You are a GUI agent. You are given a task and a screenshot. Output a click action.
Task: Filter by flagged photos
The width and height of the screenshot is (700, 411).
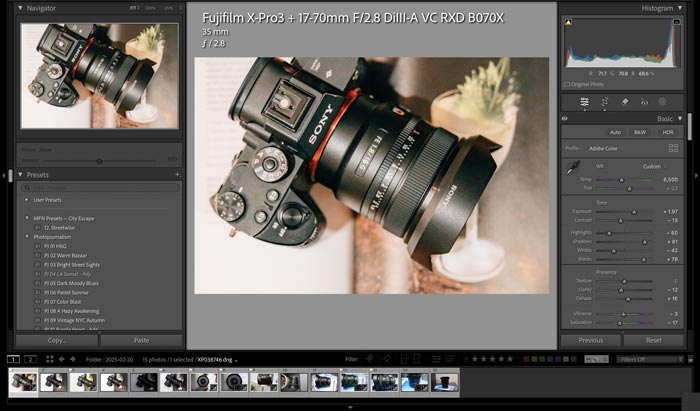pyautogui.click(x=369, y=359)
